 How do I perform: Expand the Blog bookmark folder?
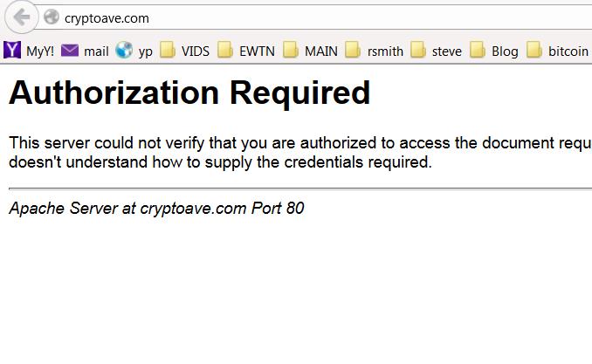494,51
